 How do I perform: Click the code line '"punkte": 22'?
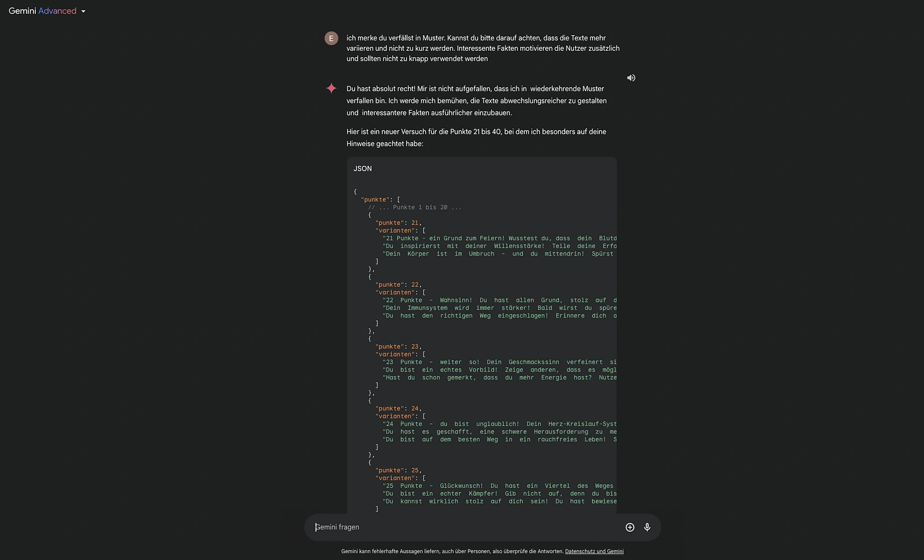(398, 285)
